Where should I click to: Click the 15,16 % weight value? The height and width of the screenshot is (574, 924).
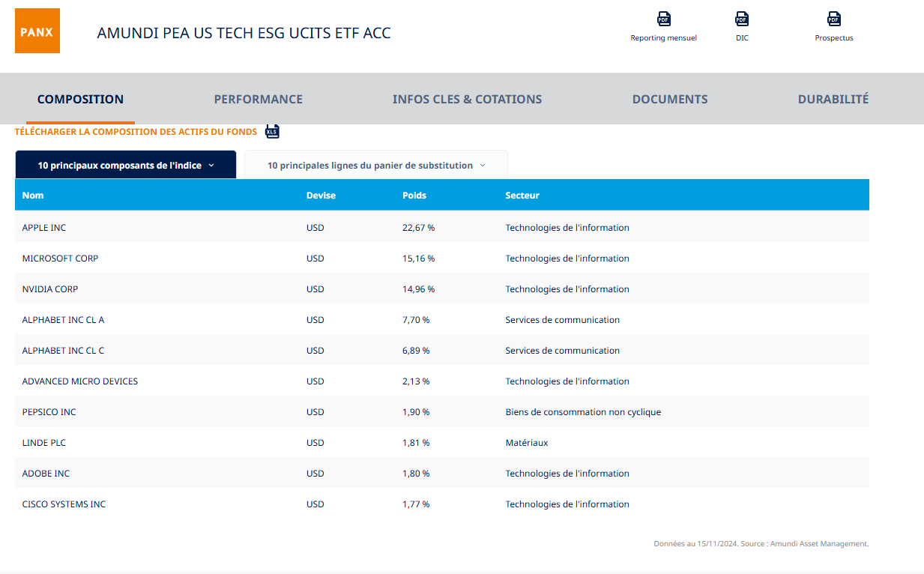point(418,259)
